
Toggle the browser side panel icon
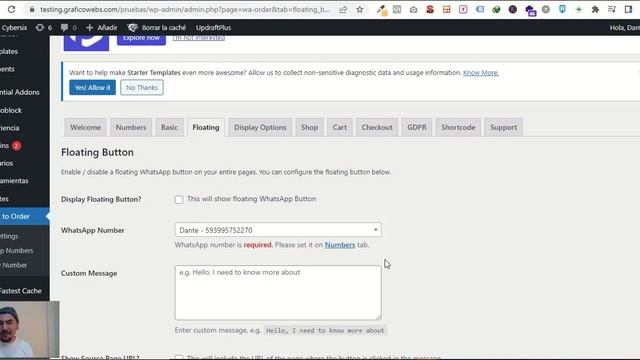(x=628, y=9)
